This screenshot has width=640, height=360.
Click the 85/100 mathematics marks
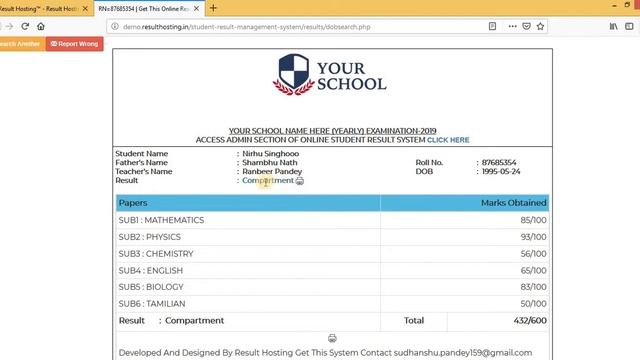533,220
